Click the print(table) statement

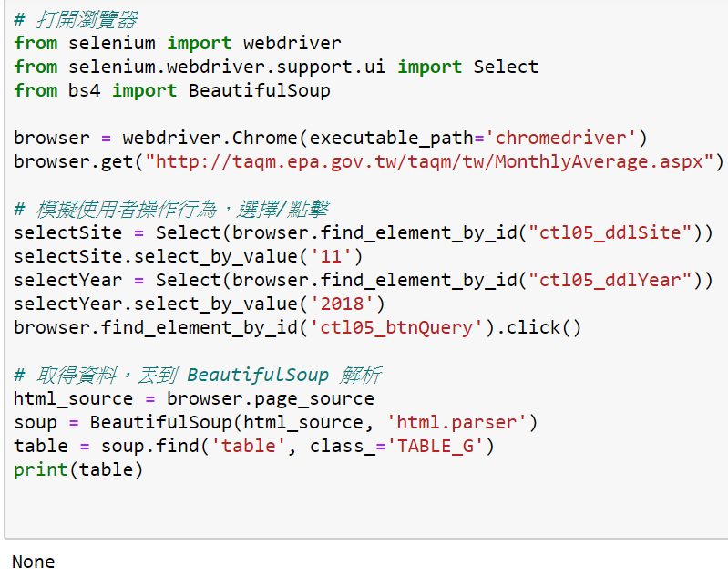pyautogui.click(x=78, y=469)
